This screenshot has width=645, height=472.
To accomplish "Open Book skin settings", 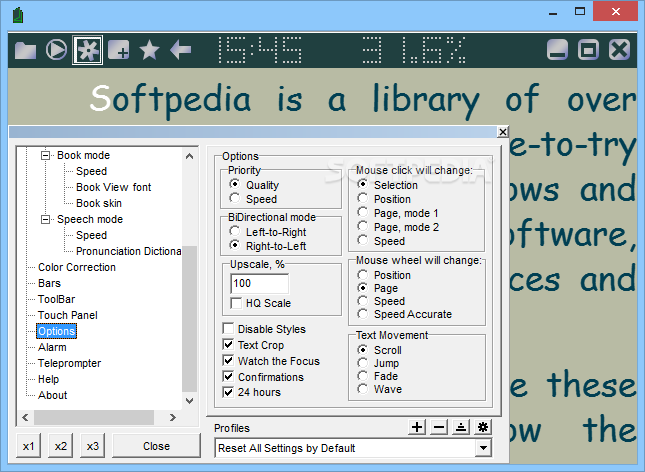I will pyautogui.click(x=99, y=203).
